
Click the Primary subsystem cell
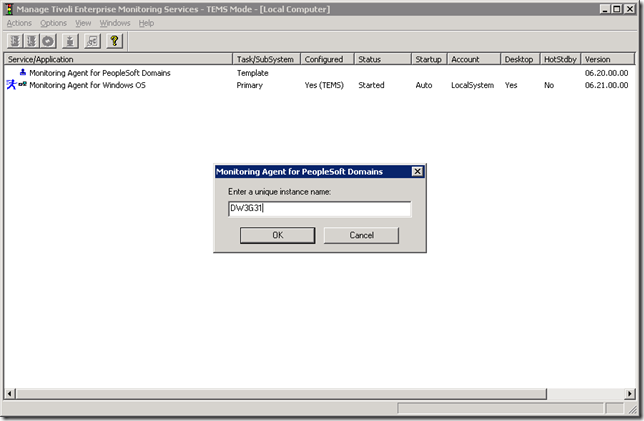pyautogui.click(x=250, y=85)
